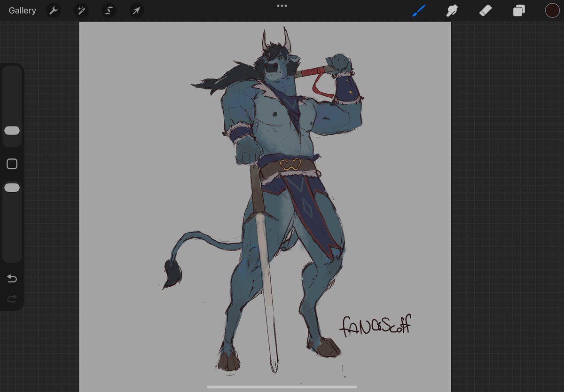Undo the last stroke

(x=12, y=279)
